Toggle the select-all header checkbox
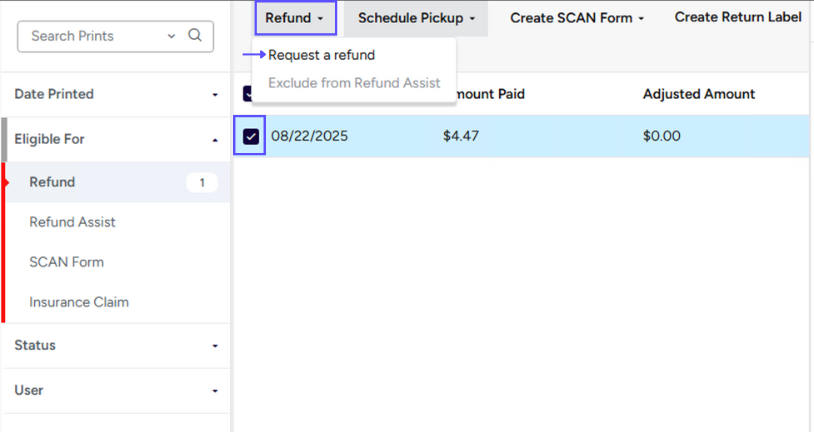814x432 pixels. (x=248, y=94)
